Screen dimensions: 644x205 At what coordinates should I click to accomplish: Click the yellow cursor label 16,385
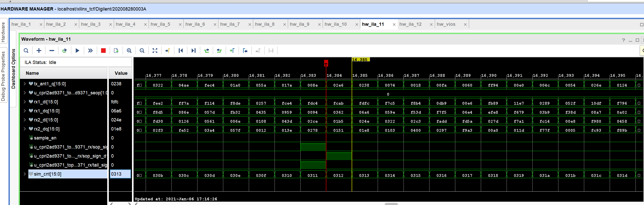click(x=361, y=60)
